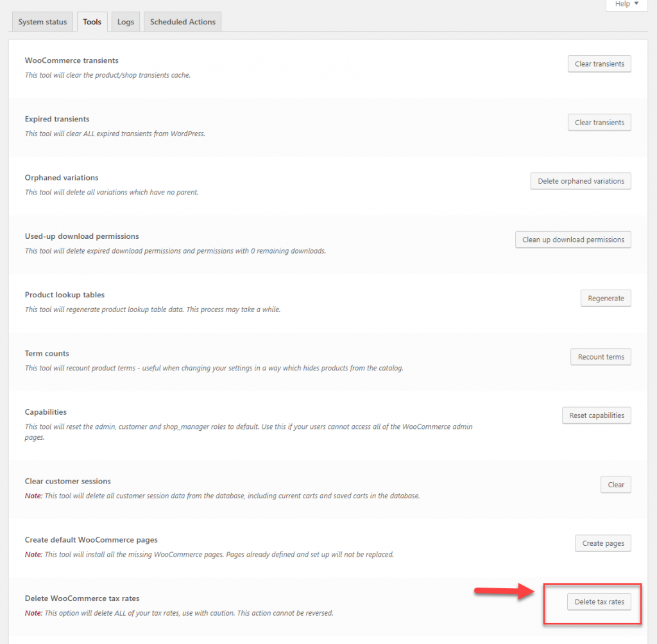
Task: Select the Term counts heading
Action: pyautogui.click(x=47, y=353)
